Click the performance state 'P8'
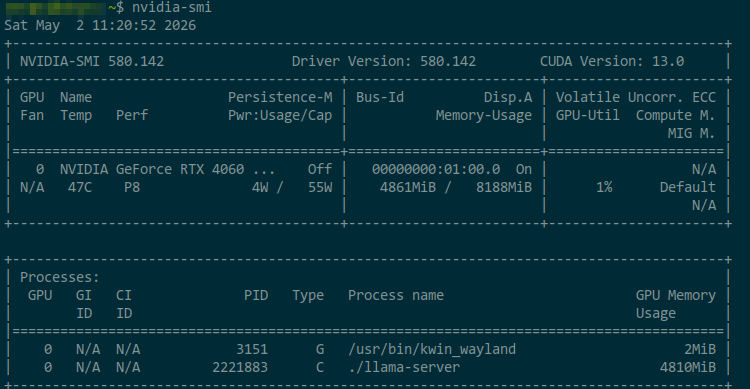 pyautogui.click(x=132, y=187)
